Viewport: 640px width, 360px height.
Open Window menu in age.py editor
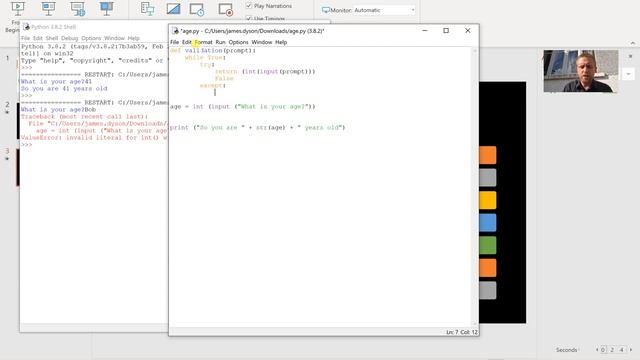click(262, 42)
